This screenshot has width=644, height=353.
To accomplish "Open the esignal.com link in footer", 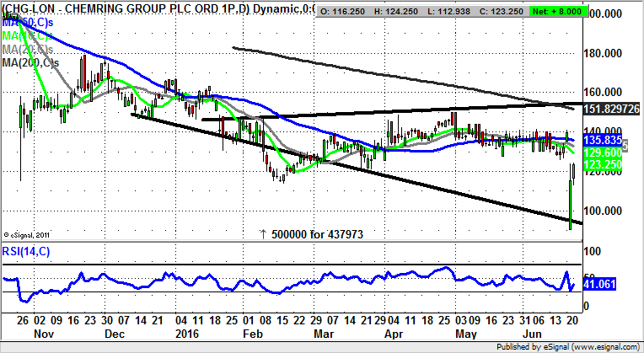I will click(x=604, y=346).
